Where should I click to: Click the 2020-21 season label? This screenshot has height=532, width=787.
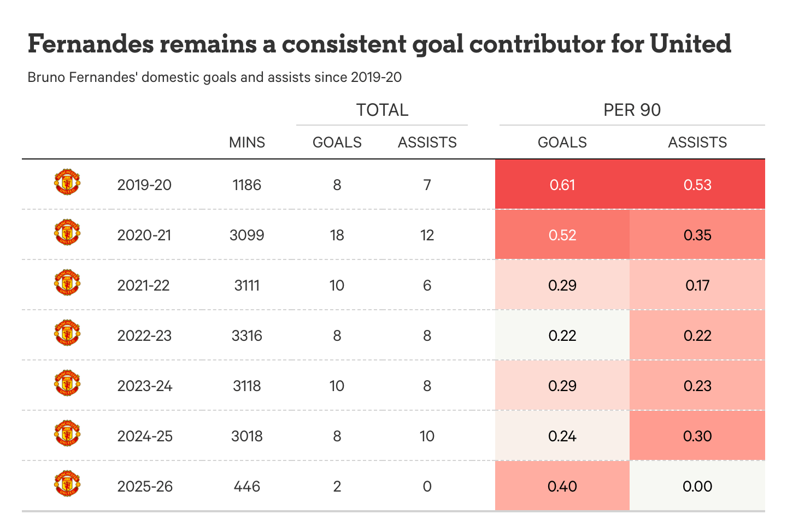(x=144, y=235)
